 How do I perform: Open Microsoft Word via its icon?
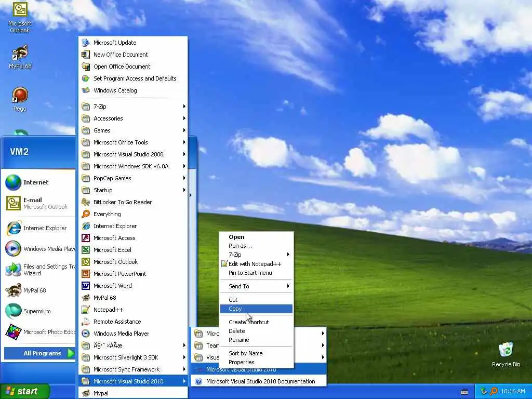click(86, 286)
